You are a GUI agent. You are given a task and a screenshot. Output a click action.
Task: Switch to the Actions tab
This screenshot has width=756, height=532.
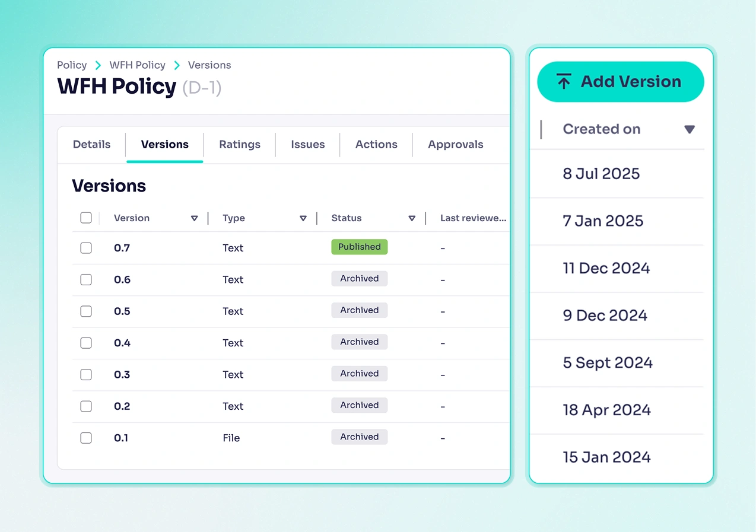coord(376,144)
